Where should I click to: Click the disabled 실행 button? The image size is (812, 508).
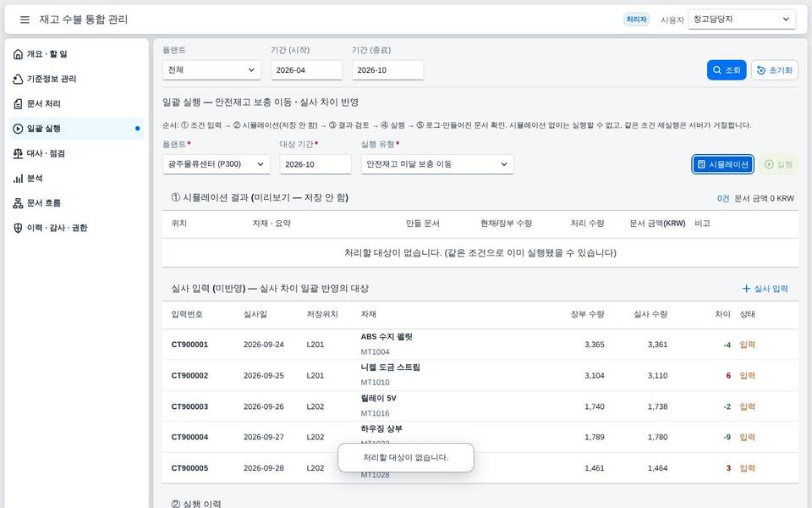pyautogui.click(x=778, y=164)
